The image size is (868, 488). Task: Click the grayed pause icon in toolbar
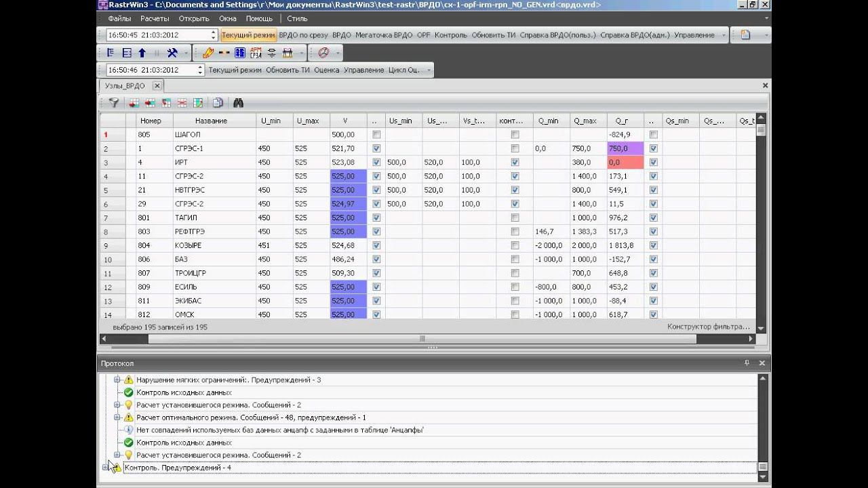coord(157,52)
